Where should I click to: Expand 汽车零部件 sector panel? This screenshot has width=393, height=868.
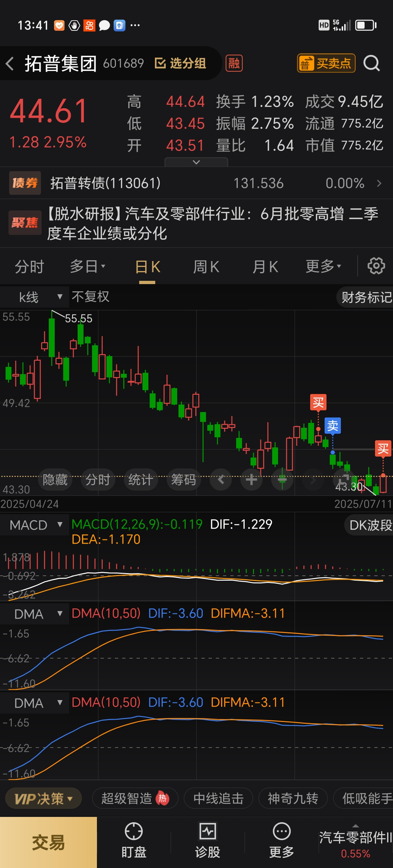pos(356,842)
